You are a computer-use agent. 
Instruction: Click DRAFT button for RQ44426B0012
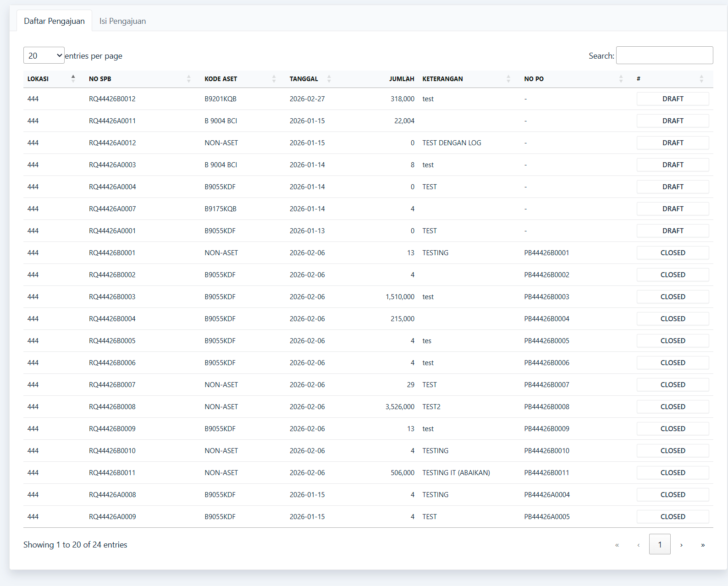tap(673, 99)
